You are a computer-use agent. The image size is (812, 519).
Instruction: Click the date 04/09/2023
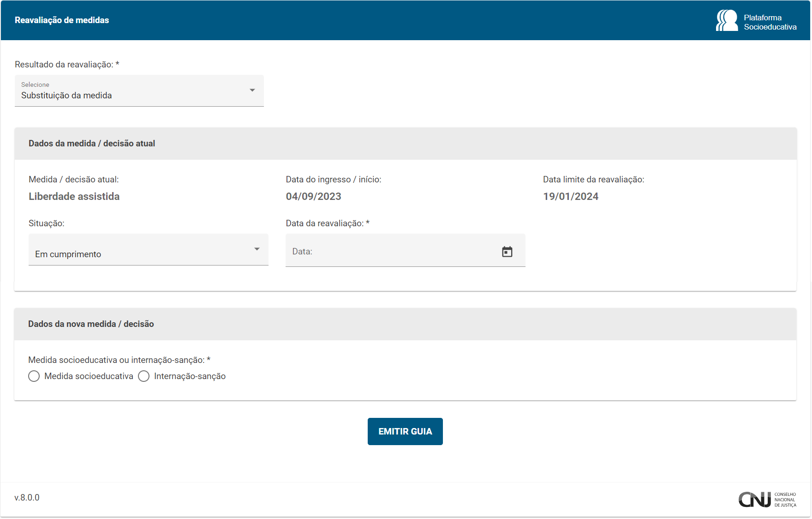pos(313,196)
